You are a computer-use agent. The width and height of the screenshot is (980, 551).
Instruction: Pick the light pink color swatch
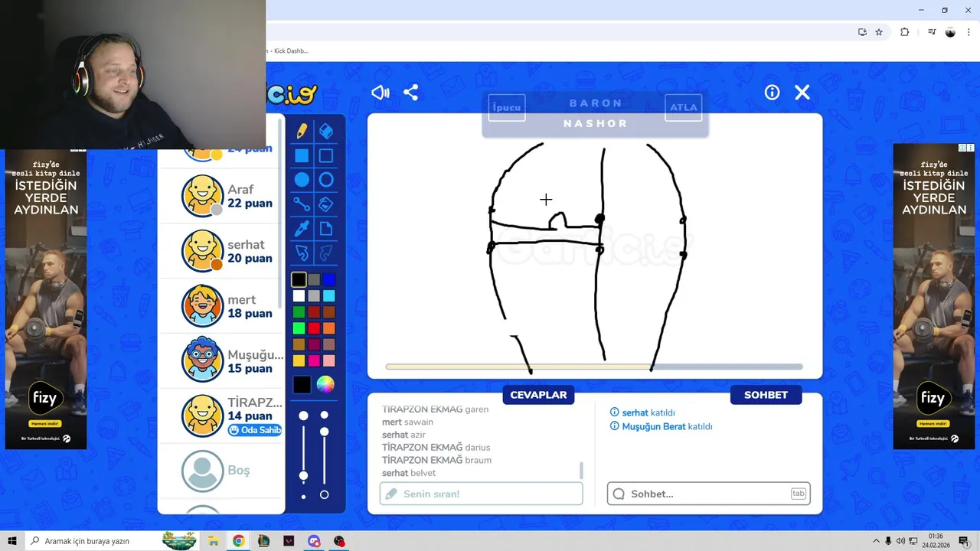pos(328,360)
